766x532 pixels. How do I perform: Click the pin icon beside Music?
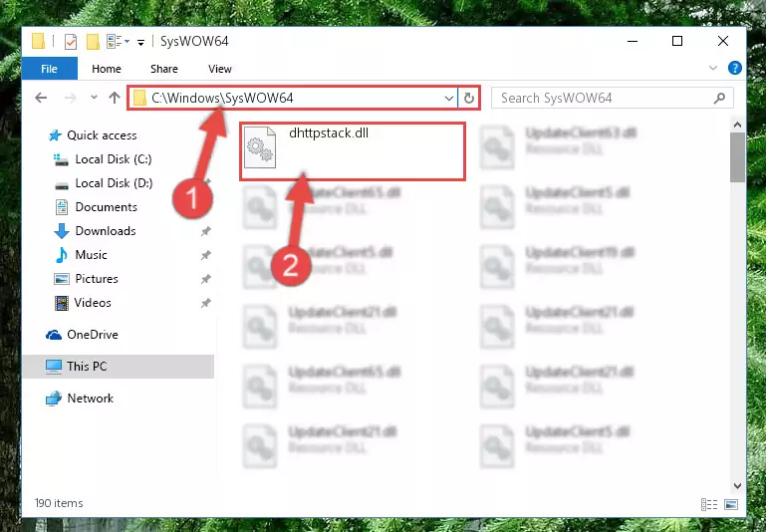206,255
